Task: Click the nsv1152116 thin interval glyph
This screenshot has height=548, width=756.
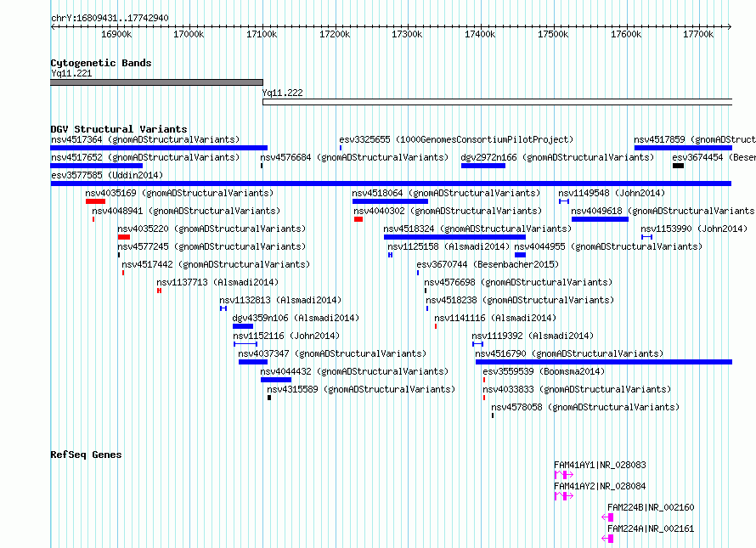Action: pyautogui.click(x=245, y=344)
